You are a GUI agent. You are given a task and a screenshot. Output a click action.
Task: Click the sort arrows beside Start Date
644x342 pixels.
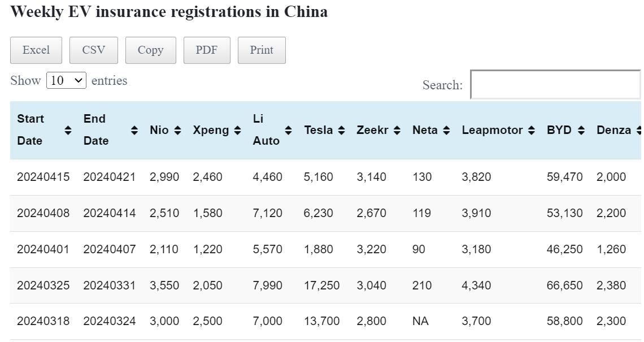68,130
